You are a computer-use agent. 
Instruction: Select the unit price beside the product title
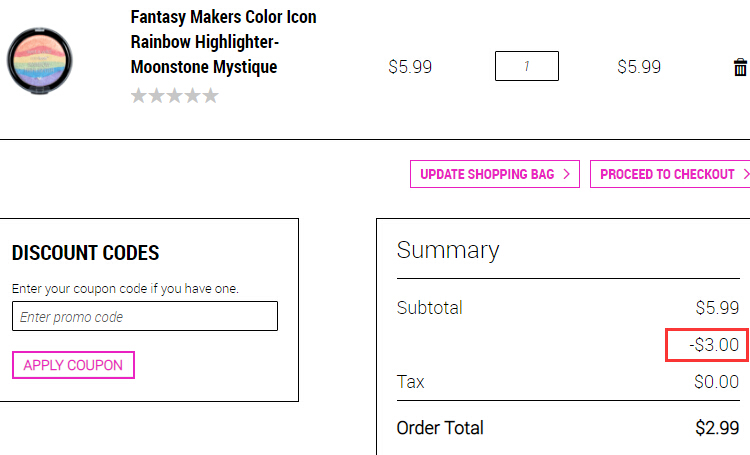click(410, 67)
